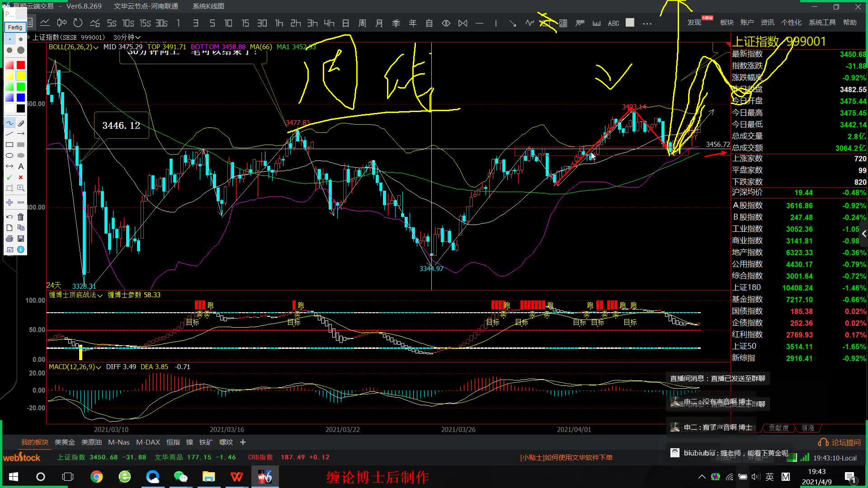This screenshot has height=488, width=868.
Task: Open the 账户 menu
Action: [x=747, y=22]
